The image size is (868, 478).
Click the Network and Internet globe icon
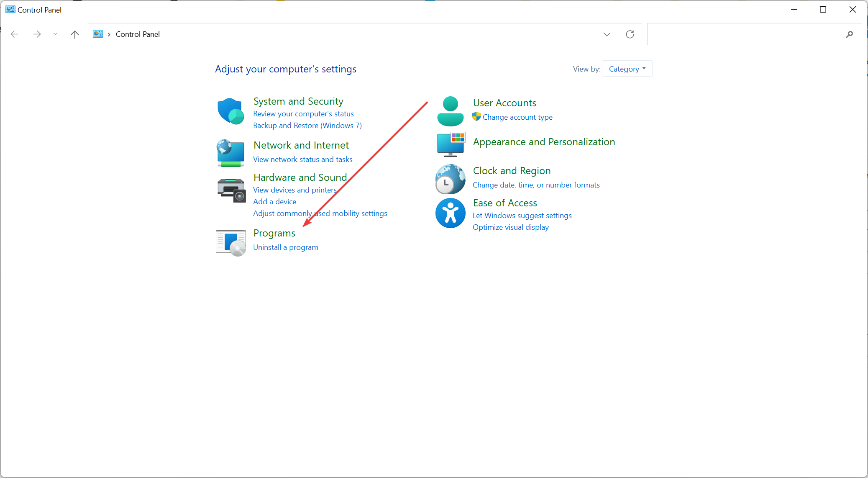coord(230,153)
